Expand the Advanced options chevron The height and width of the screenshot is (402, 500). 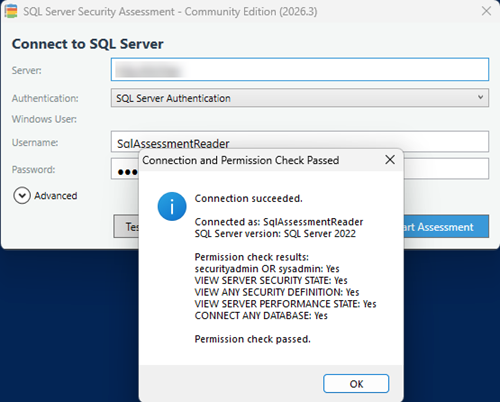coord(22,196)
